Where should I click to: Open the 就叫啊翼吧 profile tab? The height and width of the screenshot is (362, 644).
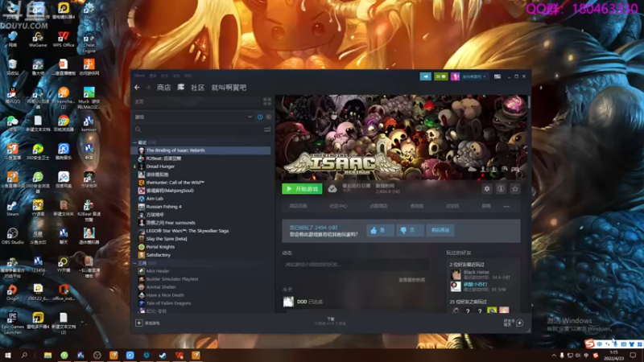pos(229,88)
